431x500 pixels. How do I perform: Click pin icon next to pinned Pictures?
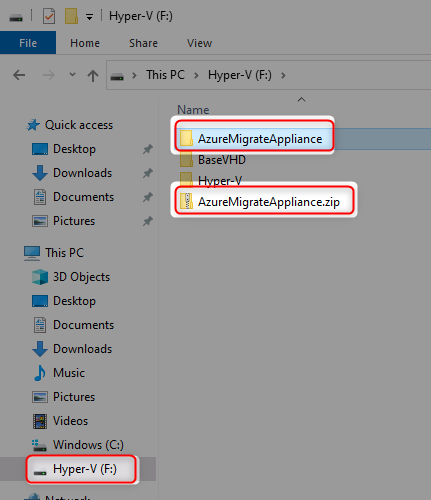click(x=148, y=221)
